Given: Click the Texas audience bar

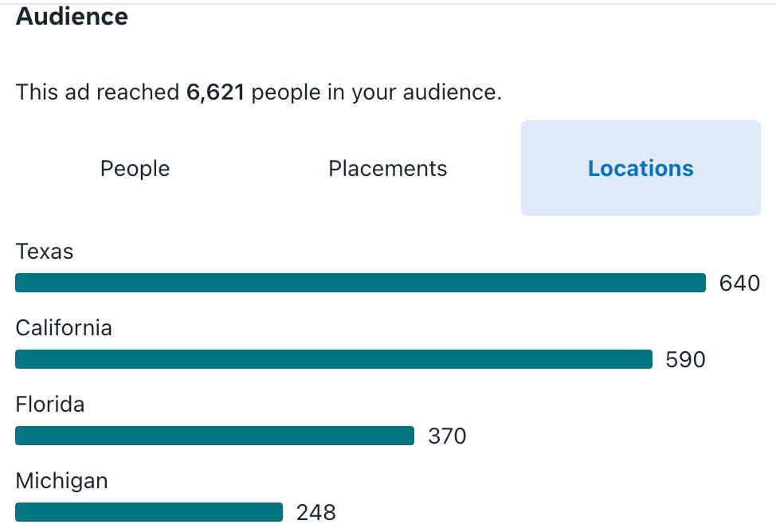Looking at the screenshot, I should click(x=360, y=283).
